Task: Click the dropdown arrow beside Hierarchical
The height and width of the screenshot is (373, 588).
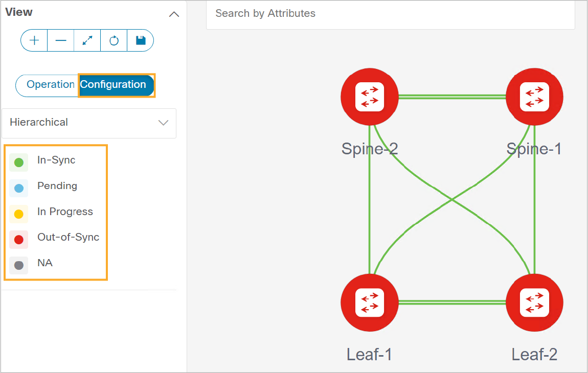Action: [163, 123]
